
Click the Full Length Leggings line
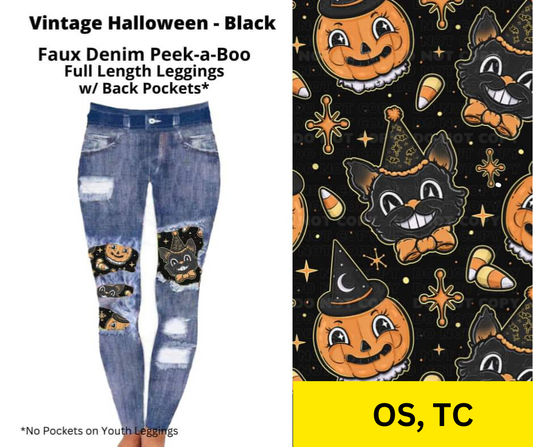[144, 71]
